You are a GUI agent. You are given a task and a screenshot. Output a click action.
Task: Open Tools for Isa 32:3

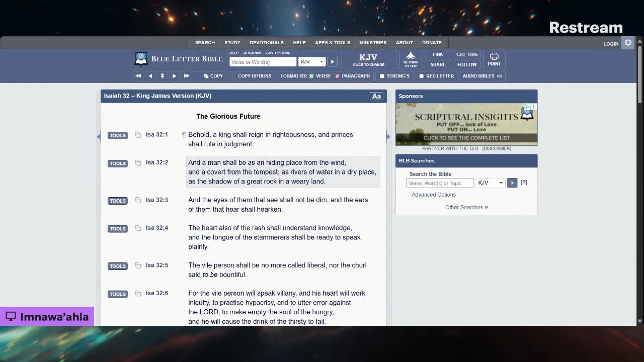point(118,201)
